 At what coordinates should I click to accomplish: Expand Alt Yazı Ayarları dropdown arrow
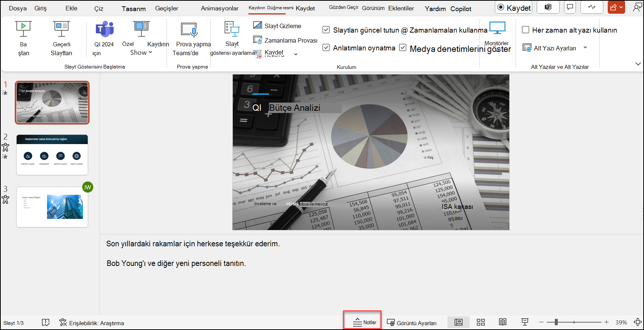click(585, 47)
